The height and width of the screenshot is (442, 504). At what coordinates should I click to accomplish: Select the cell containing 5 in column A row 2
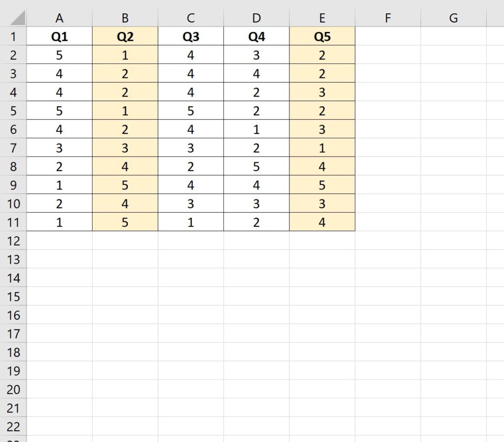(x=59, y=55)
